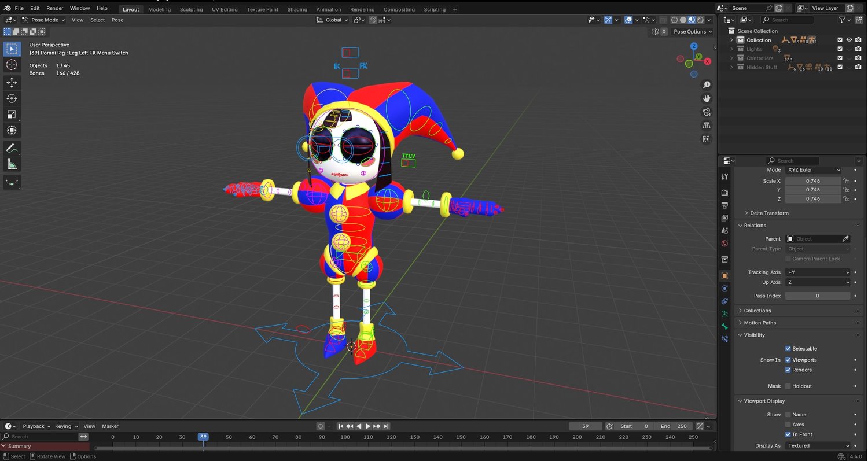This screenshot has height=461, width=868.
Task: Open the World properties tab
Action: click(x=724, y=244)
